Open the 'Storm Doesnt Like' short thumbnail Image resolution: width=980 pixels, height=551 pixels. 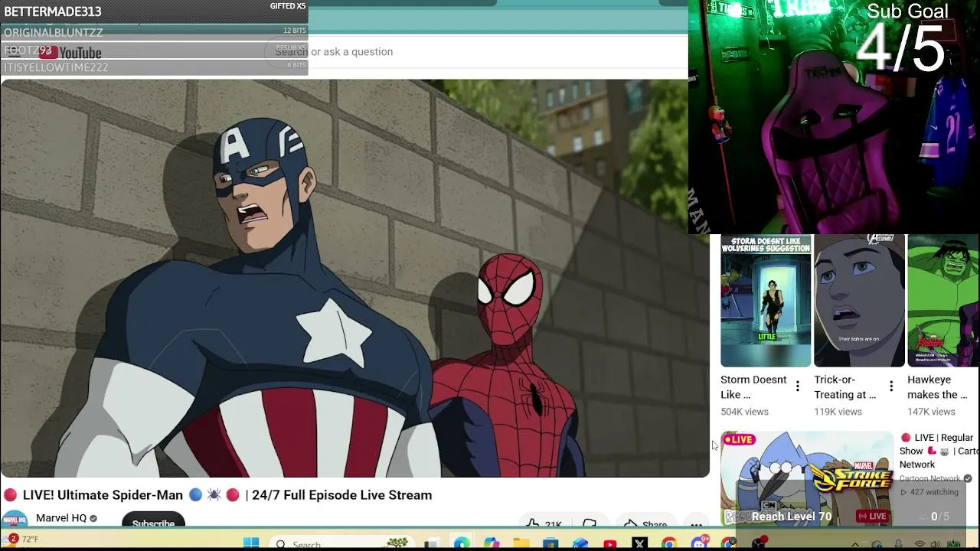pyautogui.click(x=766, y=302)
